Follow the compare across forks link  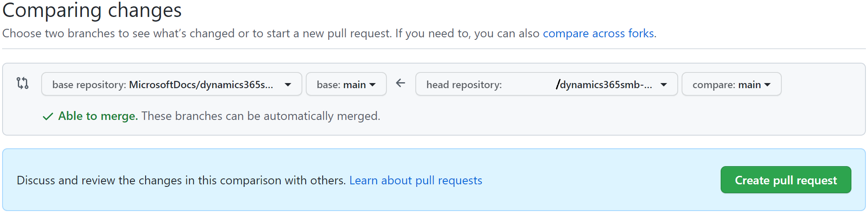coord(599,33)
